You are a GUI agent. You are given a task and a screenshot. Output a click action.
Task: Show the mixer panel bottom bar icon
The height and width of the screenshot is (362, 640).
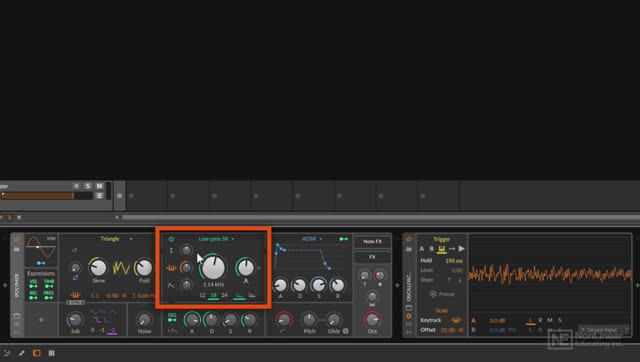pos(51,353)
